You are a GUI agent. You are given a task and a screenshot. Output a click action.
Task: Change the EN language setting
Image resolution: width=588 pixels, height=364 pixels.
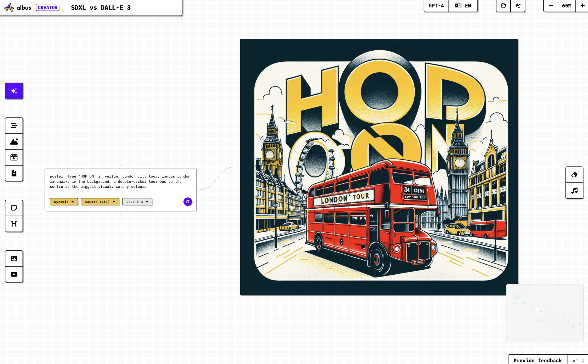(x=463, y=6)
